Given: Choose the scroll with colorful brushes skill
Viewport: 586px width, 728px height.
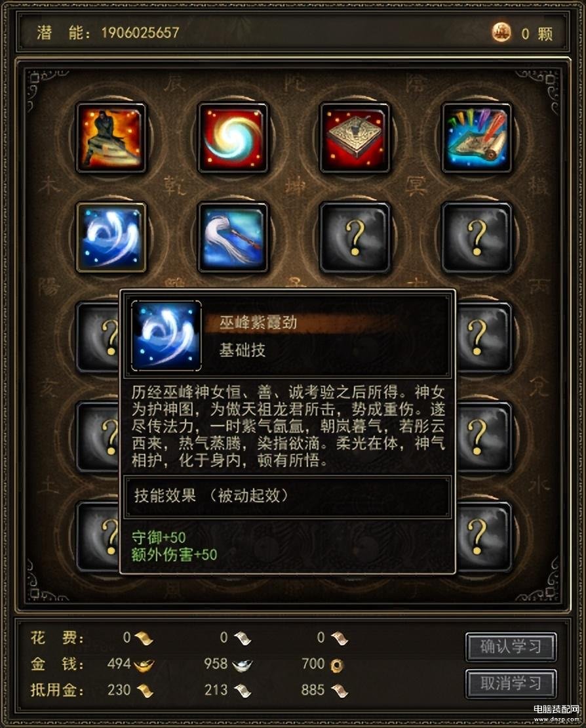Looking at the screenshot, I should [x=477, y=138].
